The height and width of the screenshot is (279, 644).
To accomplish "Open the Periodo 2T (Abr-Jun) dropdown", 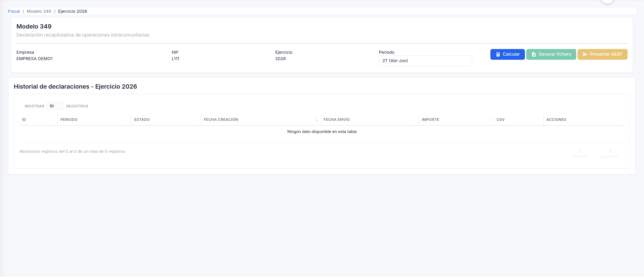I will (x=425, y=61).
